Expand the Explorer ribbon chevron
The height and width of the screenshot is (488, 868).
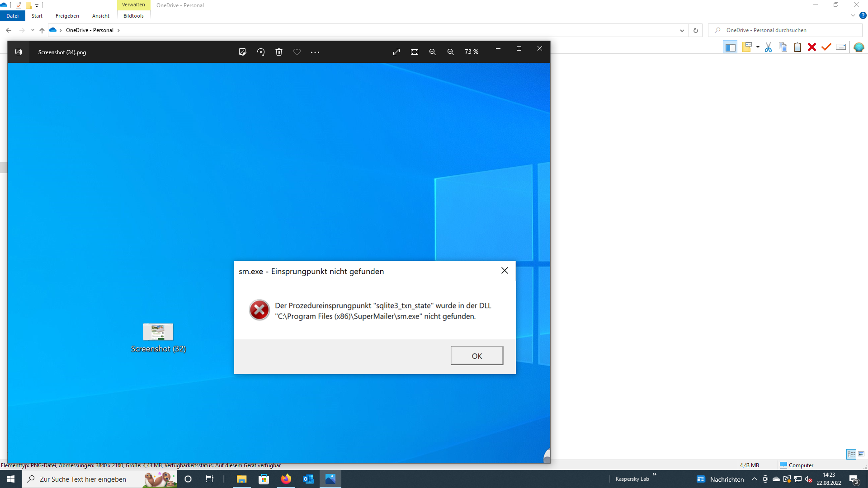tap(853, 15)
